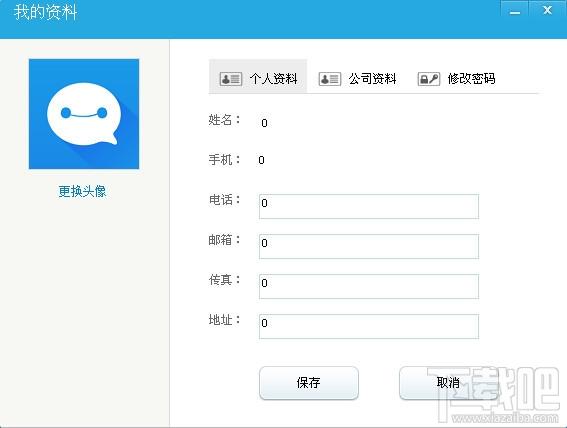Open the 个人资料 tab
The height and width of the screenshot is (428, 567).
(258, 76)
